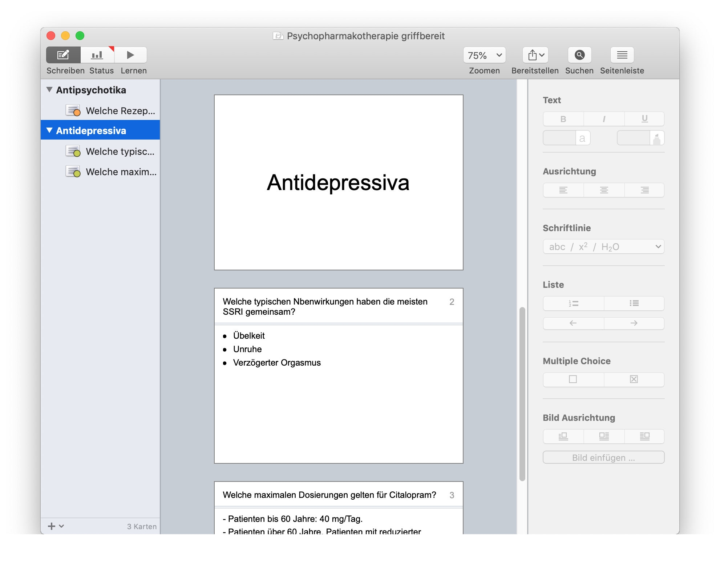
Task: Click the numbered list icon
Action: click(573, 303)
